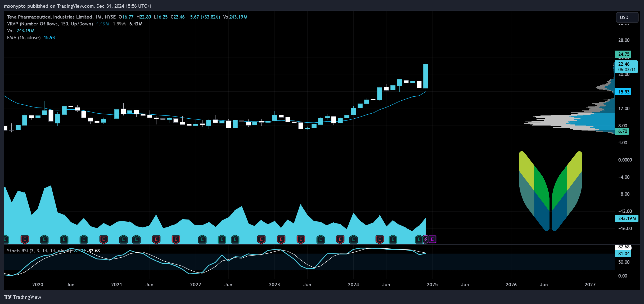Select the VRVP indicator legend label
Image resolution: width=644 pixels, height=304 pixels.
pyautogui.click(x=50, y=24)
